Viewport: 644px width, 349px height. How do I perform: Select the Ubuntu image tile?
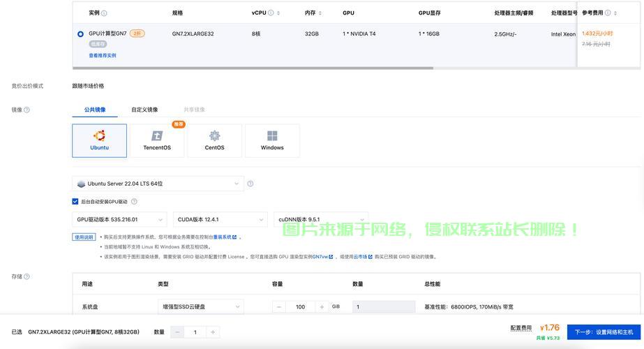[x=99, y=140]
